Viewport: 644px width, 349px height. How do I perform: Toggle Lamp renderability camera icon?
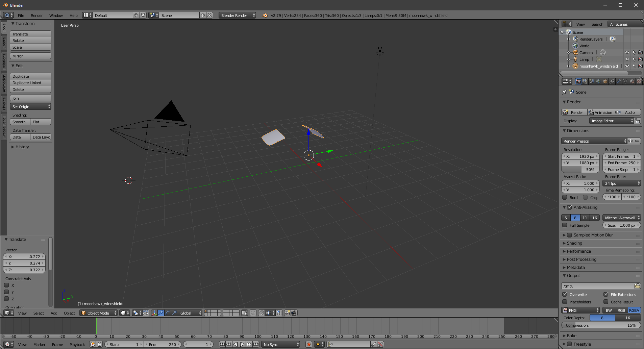pos(640,59)
